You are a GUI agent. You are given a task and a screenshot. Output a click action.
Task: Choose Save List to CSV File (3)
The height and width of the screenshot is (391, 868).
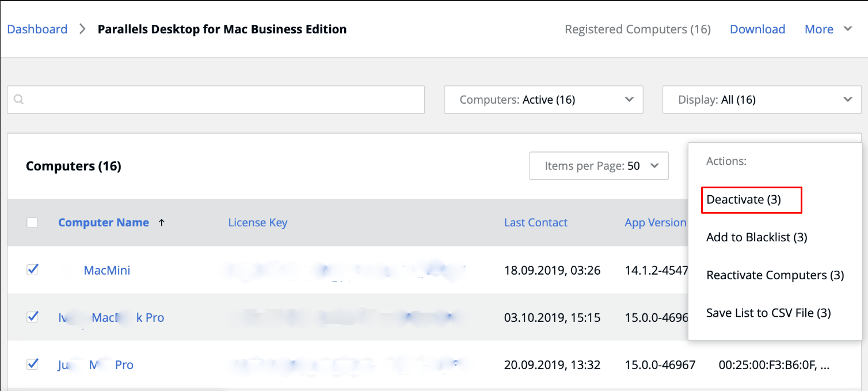[768, 313]
